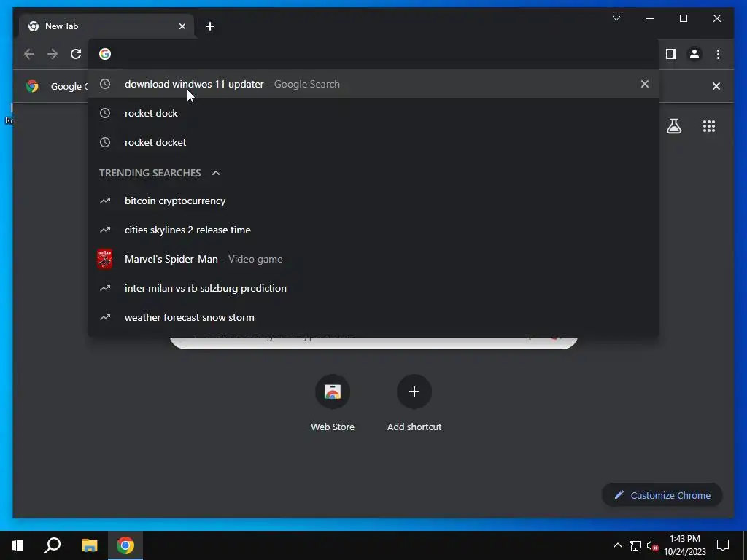This screenshot has width=747, height=560.
Task: Choose 'download windwos 11 updater' suggestion
Action: tap(373, 84)
